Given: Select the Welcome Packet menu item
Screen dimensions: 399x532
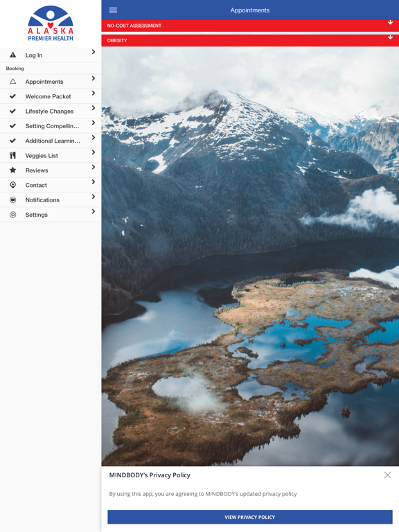Looking at the screenshot, I should coord(51,96).
